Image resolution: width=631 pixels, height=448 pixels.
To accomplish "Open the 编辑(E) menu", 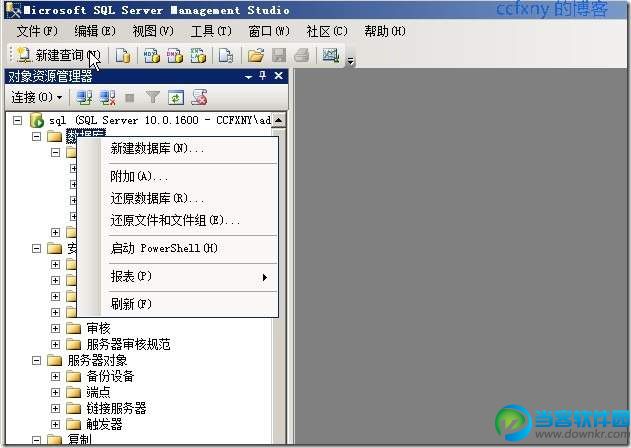I will pyautogui.click(x=95, y=31).
